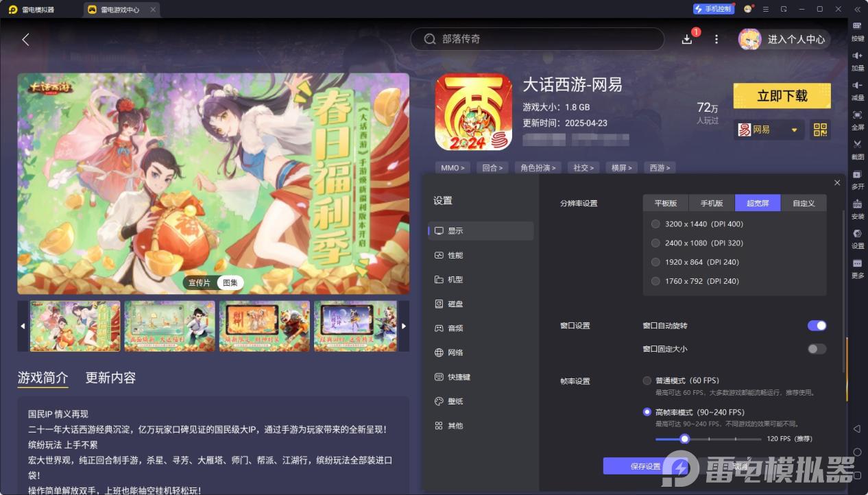Open the 西游 tag
Screen dimensions: 868x495
[x=660, y=167]
